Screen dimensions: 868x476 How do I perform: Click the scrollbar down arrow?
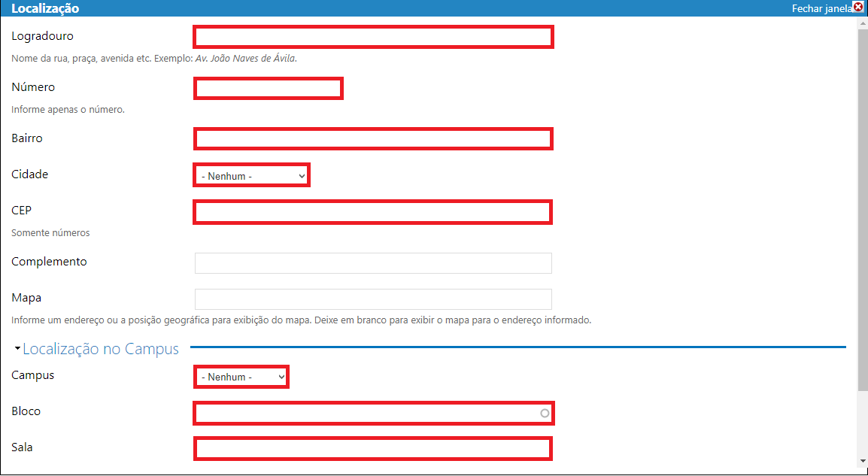coord(862,460)
